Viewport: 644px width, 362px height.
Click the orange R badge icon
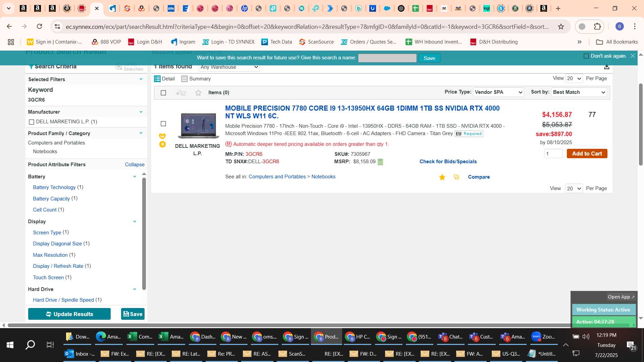pos(162,144)
